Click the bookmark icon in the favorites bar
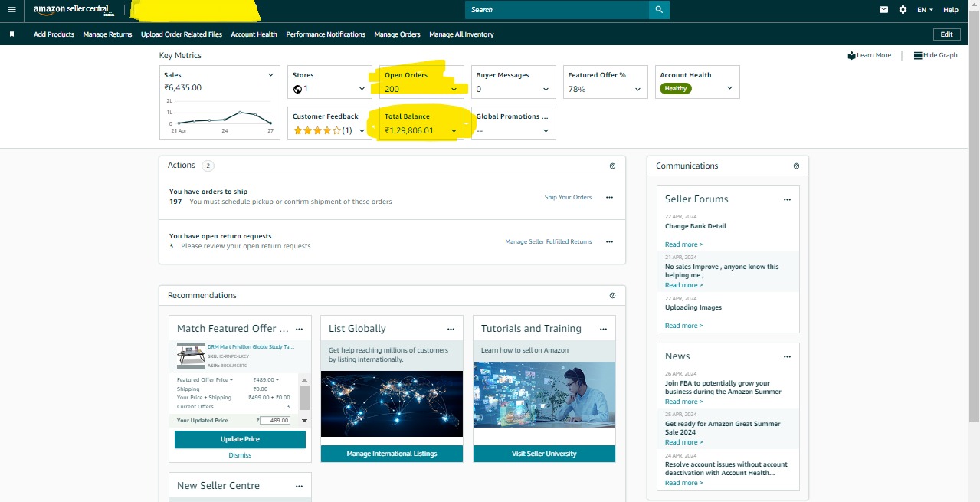This screenshot has height=502, width=980. coord(12,34)
